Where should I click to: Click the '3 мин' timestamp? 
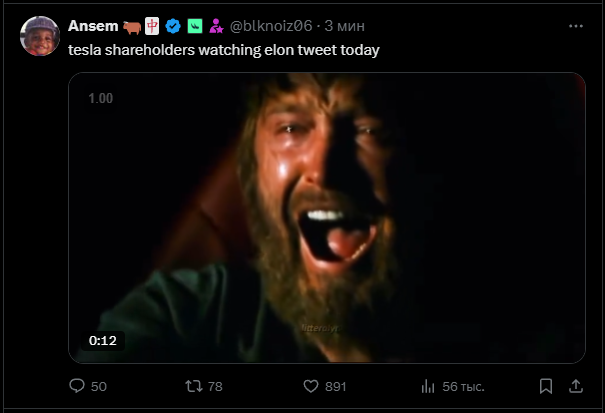coord(346,26)
